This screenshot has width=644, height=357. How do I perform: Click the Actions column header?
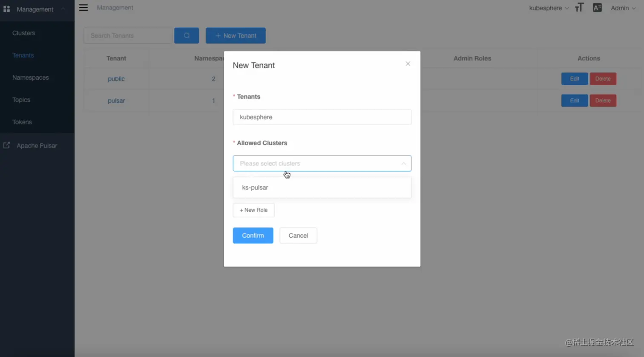pyautogui.click(x=589, y=58)
